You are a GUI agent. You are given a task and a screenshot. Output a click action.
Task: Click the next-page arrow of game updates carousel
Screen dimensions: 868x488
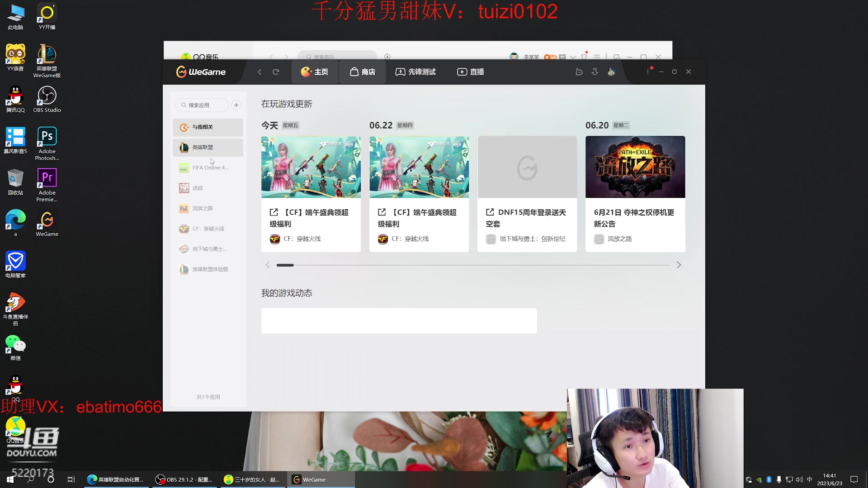(678, 265)
